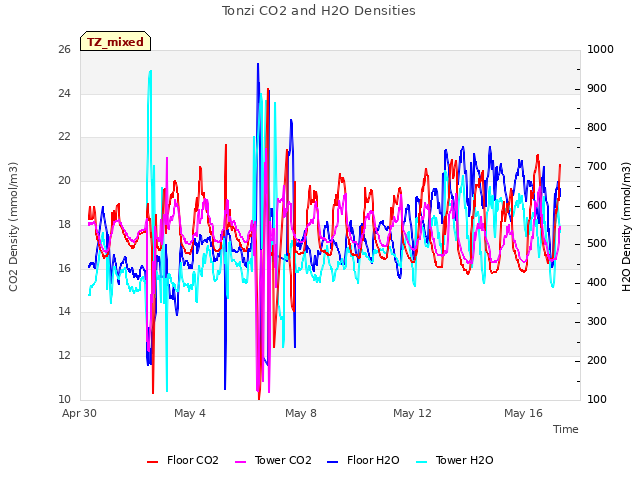
Task: Click the magenta Tower CO2 legend swatch
Action: (240, 462)
